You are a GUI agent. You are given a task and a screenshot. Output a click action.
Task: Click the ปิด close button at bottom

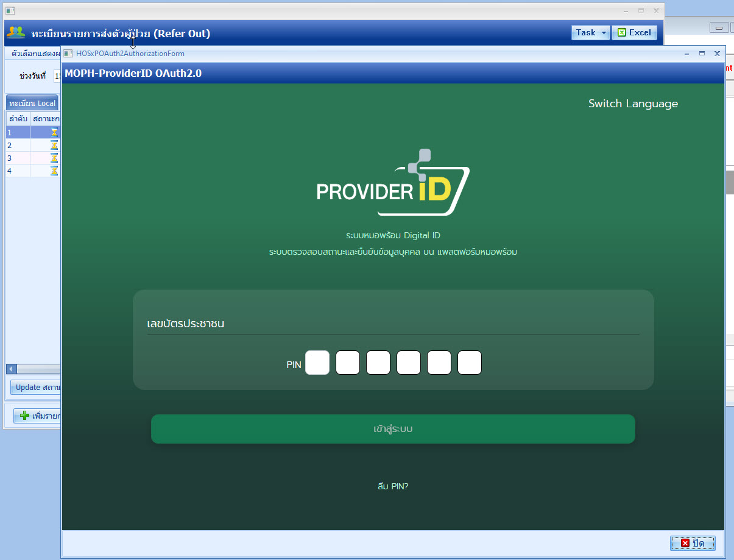(x=693, y=543)
